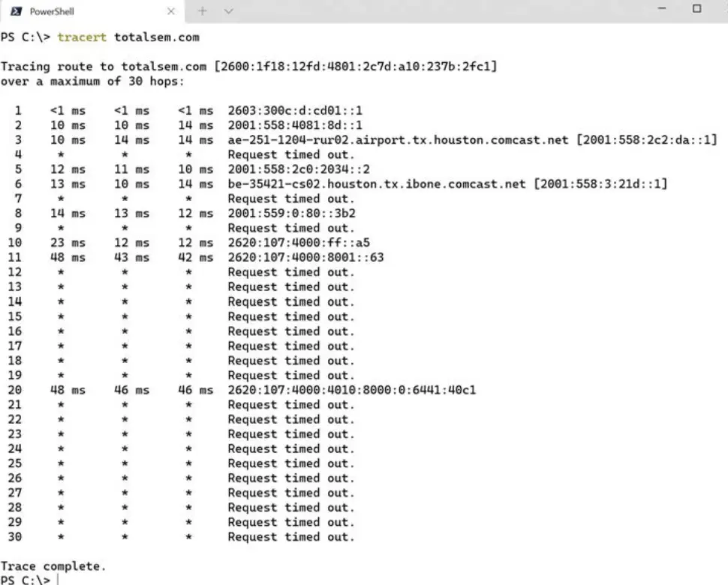Expand the new tab profile dropdown
Screen dimensions: 728x585
[228, 11]
